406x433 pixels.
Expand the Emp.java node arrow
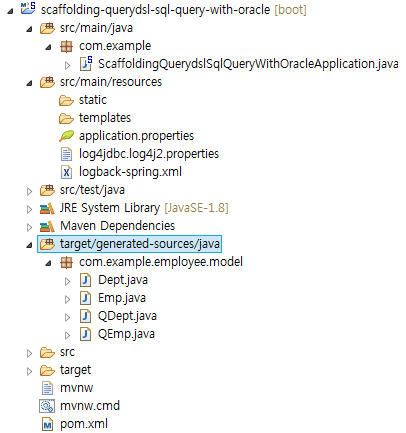67,299
